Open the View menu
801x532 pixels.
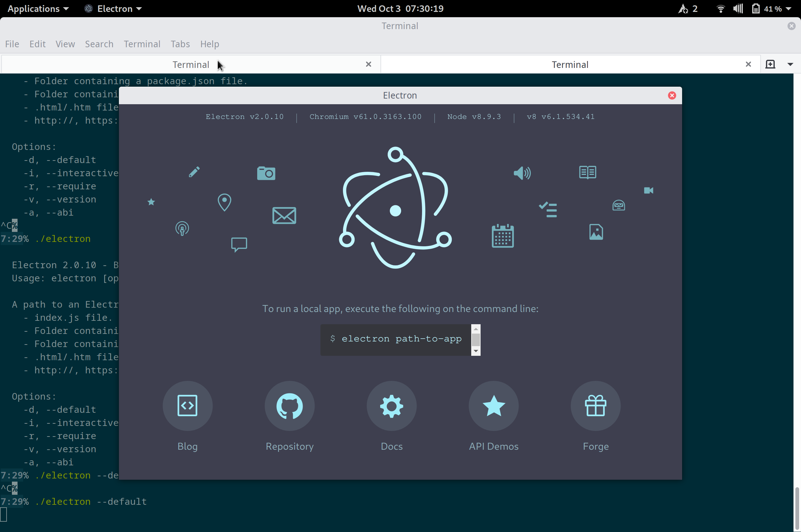[65, 44]
